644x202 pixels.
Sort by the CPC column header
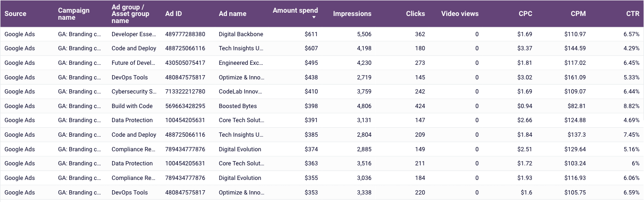[x=525, y=14]
